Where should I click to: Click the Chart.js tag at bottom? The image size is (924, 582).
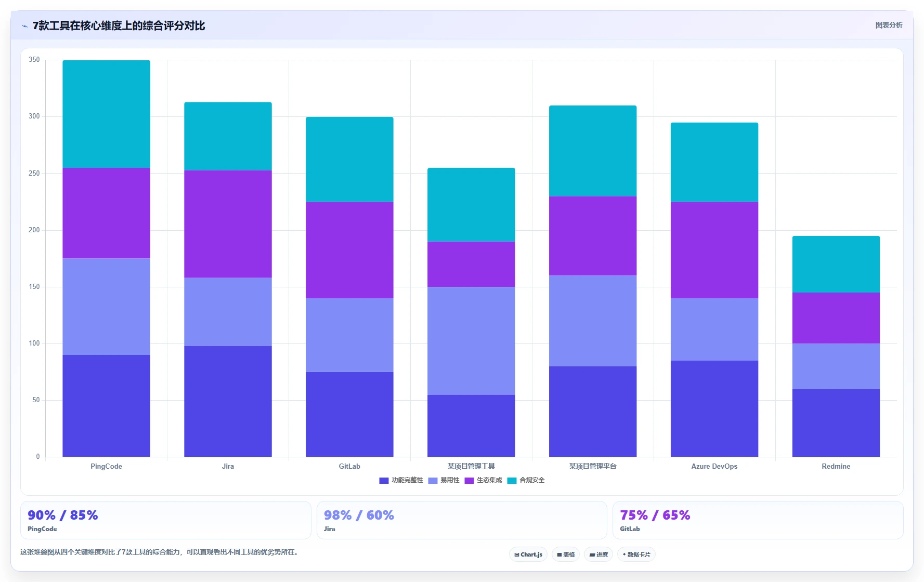click(x=528, y=554)
